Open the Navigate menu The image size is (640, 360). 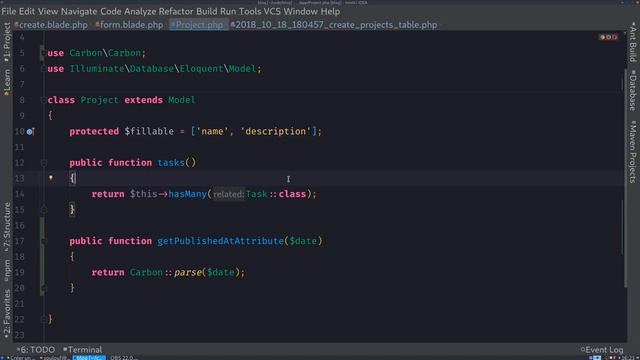79,11
